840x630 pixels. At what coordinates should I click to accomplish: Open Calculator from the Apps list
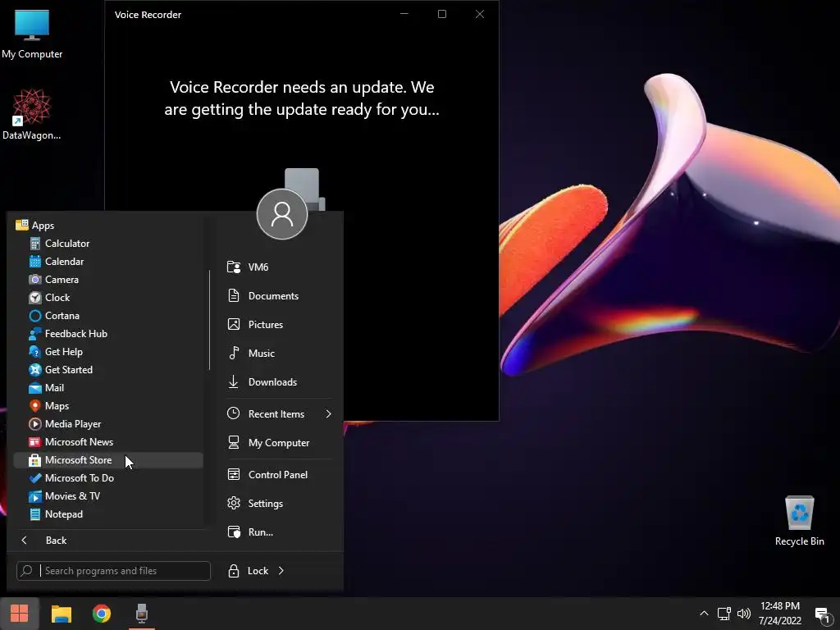click(x=108, y=243)
